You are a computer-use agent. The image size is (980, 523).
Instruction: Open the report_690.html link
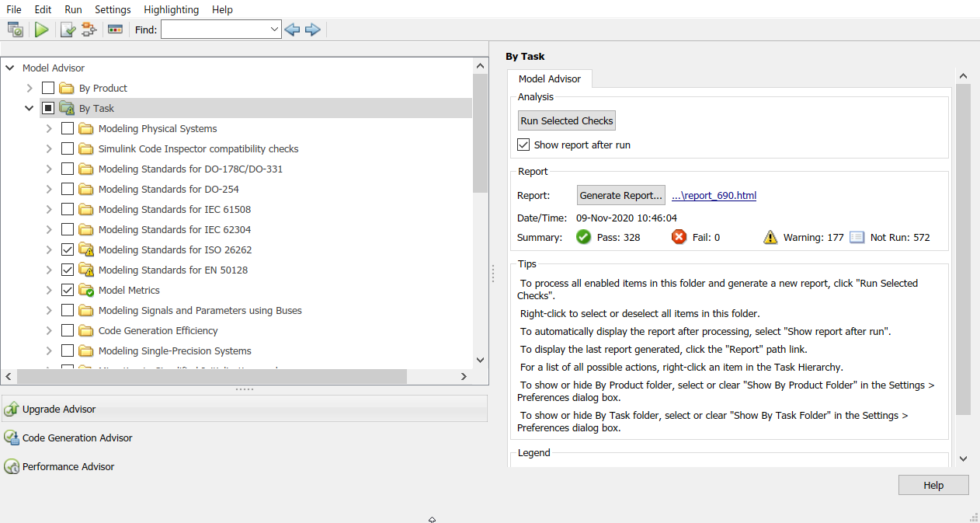tap(714, 195)
